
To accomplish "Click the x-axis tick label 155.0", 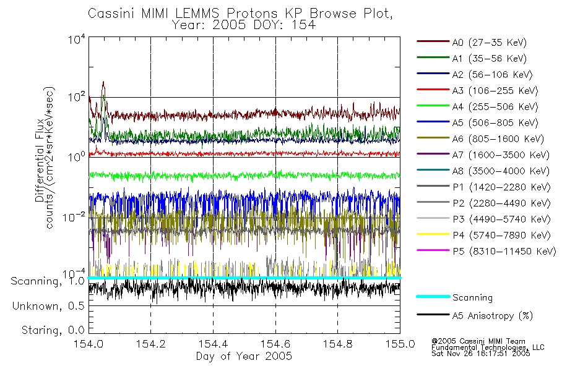I will click(x=400, y=344).
